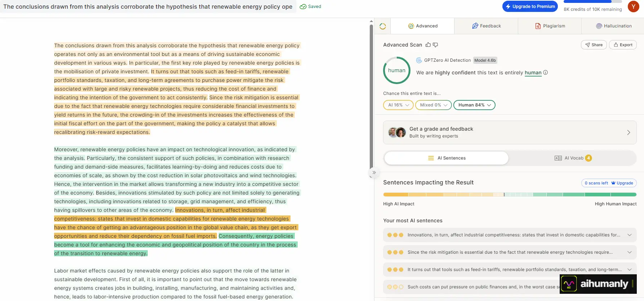The image size is (644, 301).
Task: Switch to the Feedback tab
Action: (486, 26)
